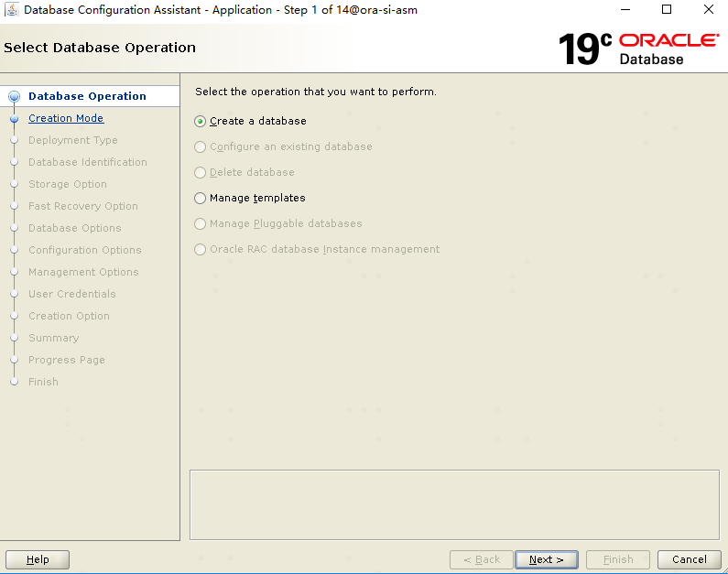Select Oracle RAC database Instance management
Image resolution: width=728 pixels, height=574 pixels.
(x=317, y=249)
